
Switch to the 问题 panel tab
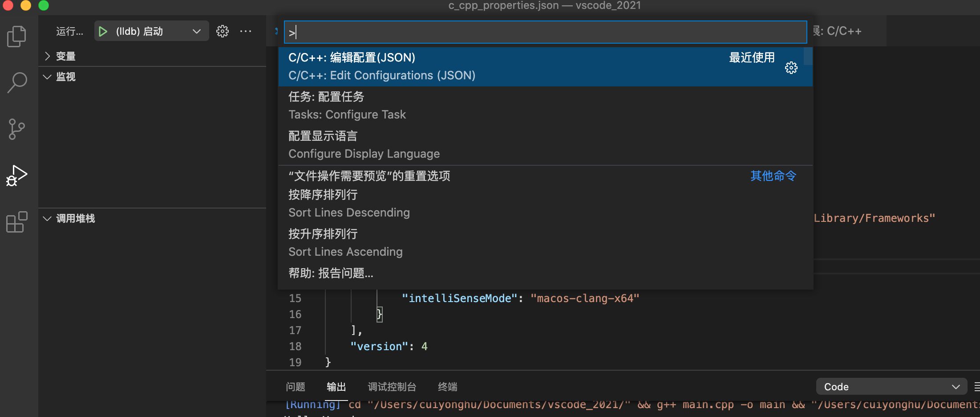296,387
